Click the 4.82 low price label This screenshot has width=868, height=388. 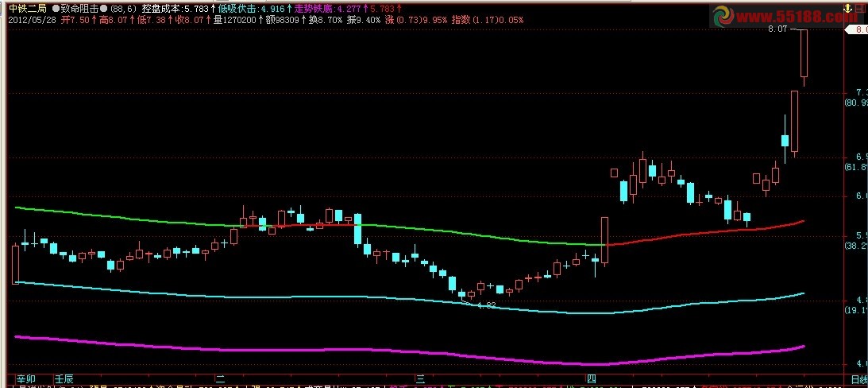pyautogui.click(x=485, y=305)
